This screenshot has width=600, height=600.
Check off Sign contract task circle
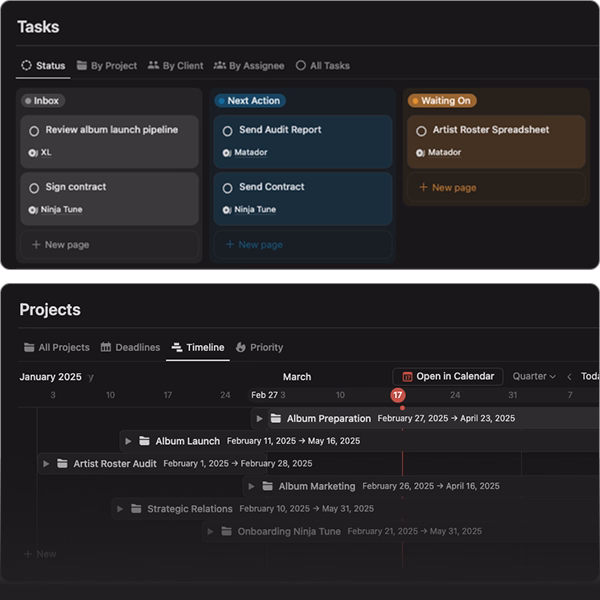point(34,188)
